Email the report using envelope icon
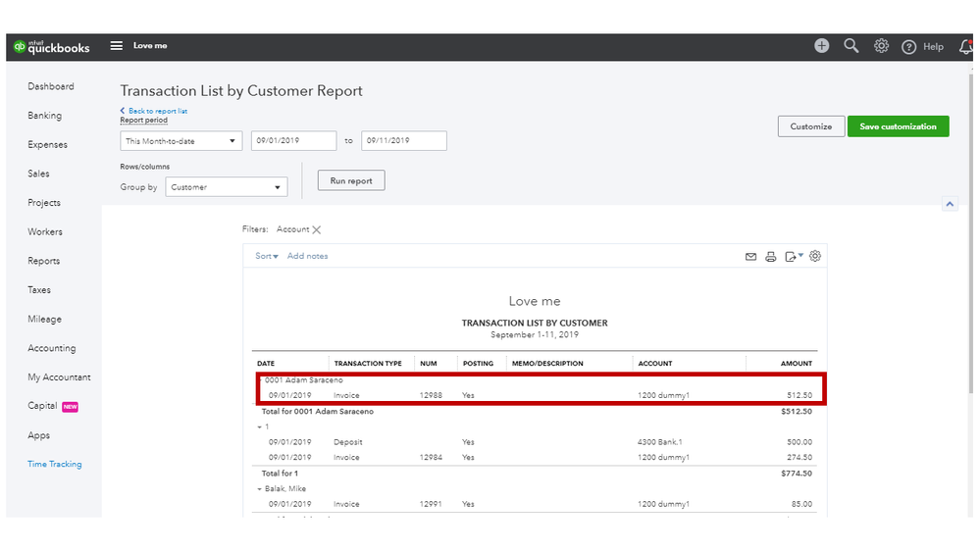This screenshot has height=551, width=980. (750, 257)
